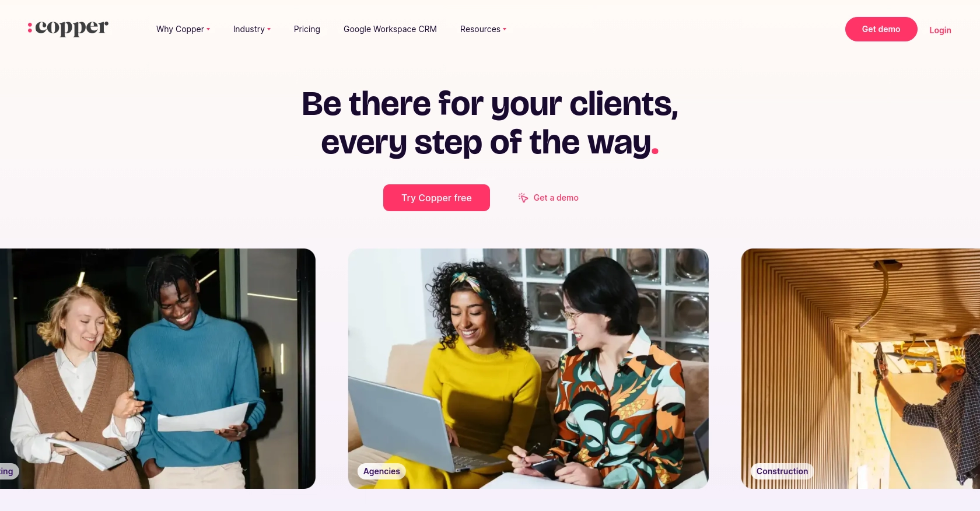Click the Try Copper free button

(436, 198)
